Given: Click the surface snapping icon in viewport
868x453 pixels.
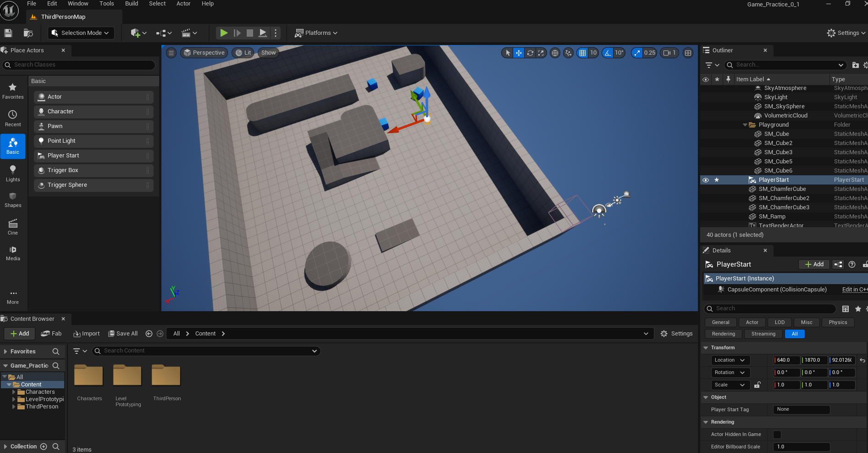Looking at the screenshot, I should 569,53.
